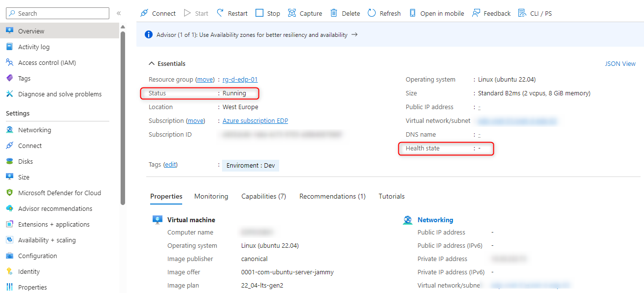Image resolution: width=644 pixels, height=293 pixels.
Task: Click the Extensions + applications icon
Action: (x=9, y=224)
